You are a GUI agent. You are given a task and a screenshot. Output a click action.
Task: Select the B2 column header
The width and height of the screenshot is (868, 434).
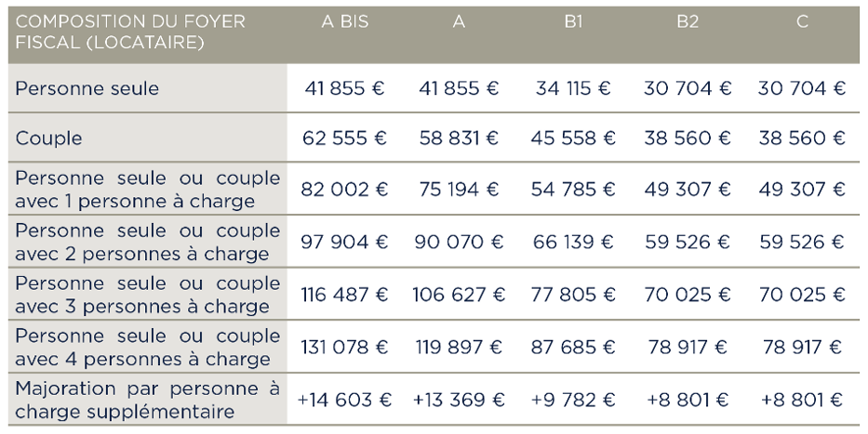[x=688, y=21]
